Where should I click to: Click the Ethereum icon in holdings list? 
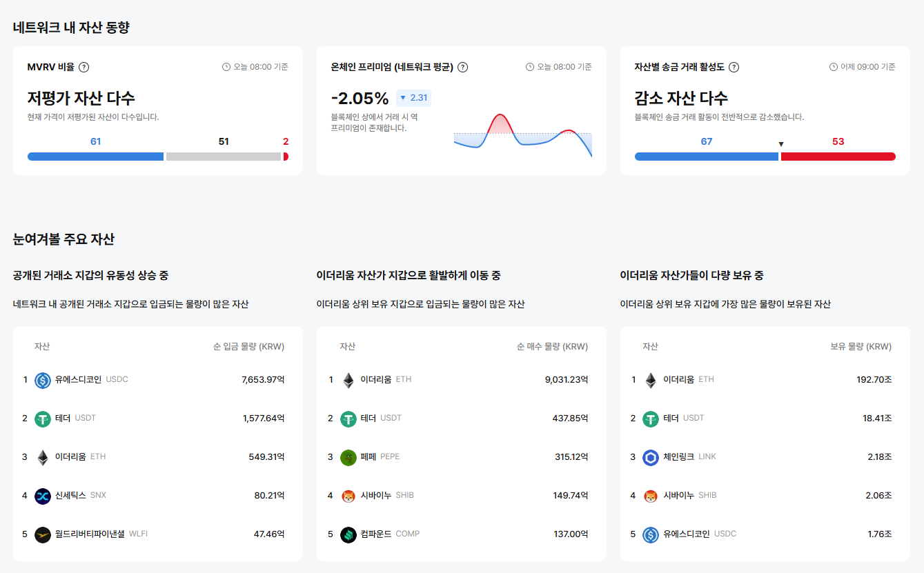tap(650, 379)
